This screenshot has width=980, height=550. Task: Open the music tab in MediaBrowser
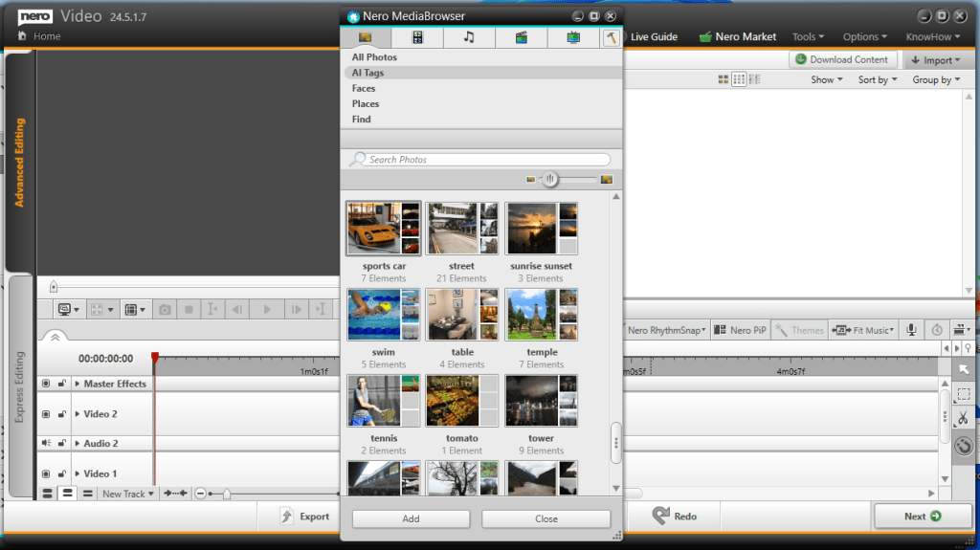[469, 37]
